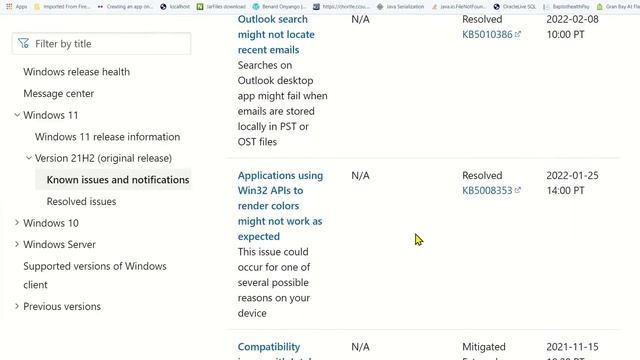The height and width of the screenshot is (360, 640).
Task: Select the 10:00 PT time text
Action: pyautogui.click(x=565, y=34)
